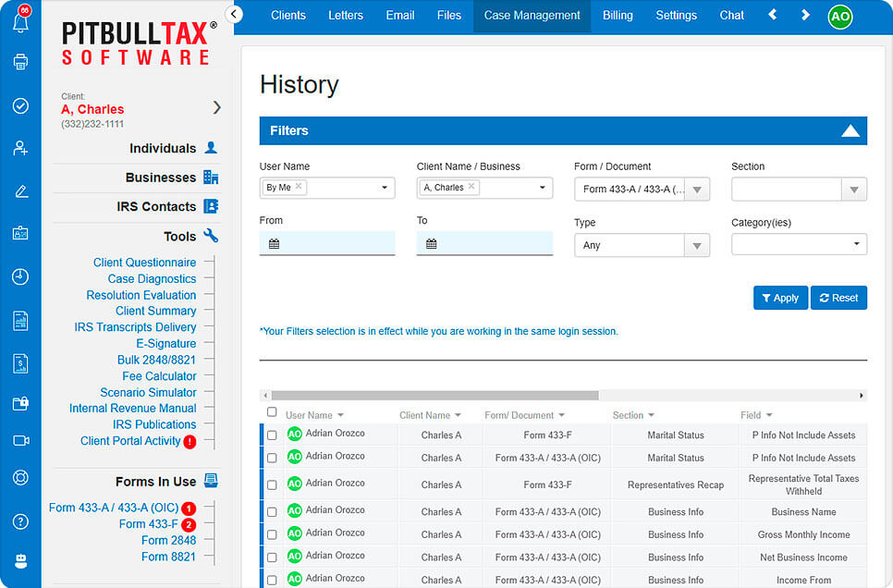893x588 pixels.
Task: Click the ID badge icon in sidebar
Action: [x=20, y=233]
